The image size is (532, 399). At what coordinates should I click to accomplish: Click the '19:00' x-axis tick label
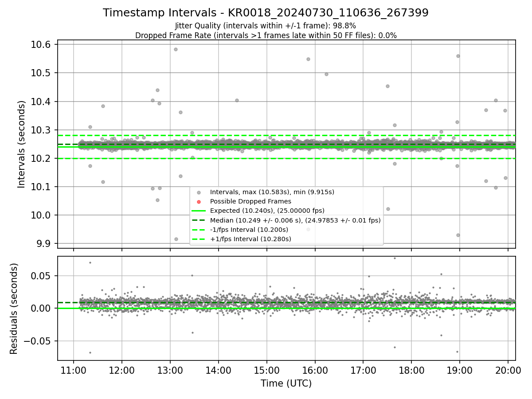click(x=460, y=370)
